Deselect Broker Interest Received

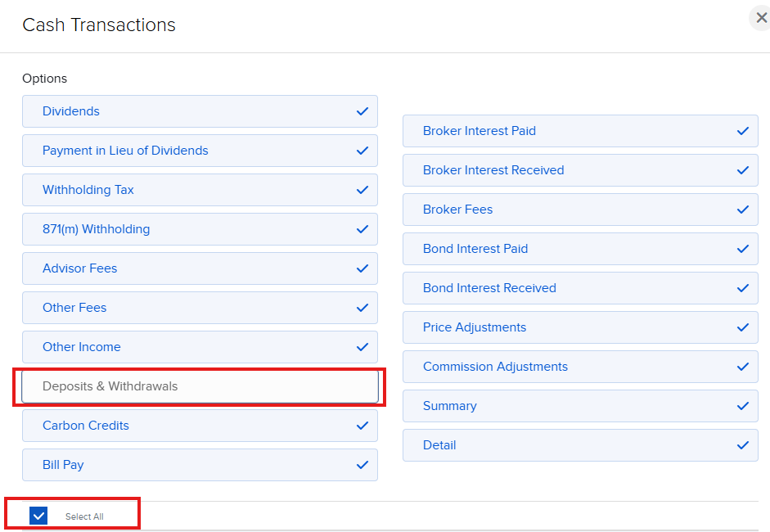coord(580,170)
